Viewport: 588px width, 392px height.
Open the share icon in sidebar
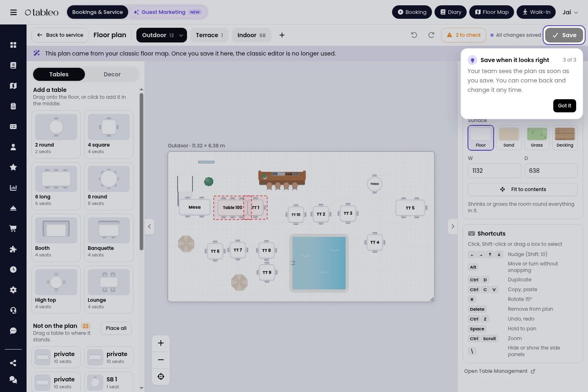[x=13, y=363]
